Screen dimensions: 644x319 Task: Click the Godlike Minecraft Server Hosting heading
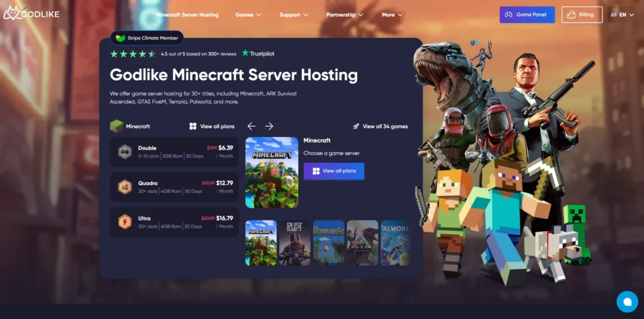tap(234, 75)
